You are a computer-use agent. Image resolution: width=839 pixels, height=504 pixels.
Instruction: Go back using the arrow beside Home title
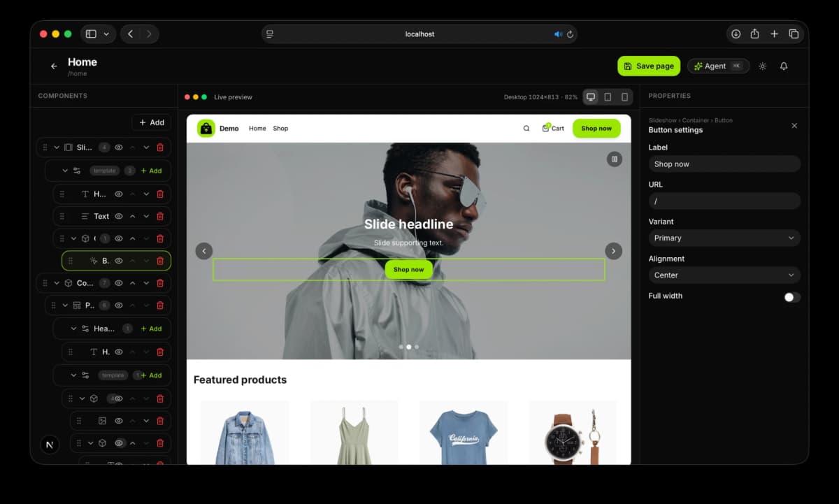[x=54, y=66]
